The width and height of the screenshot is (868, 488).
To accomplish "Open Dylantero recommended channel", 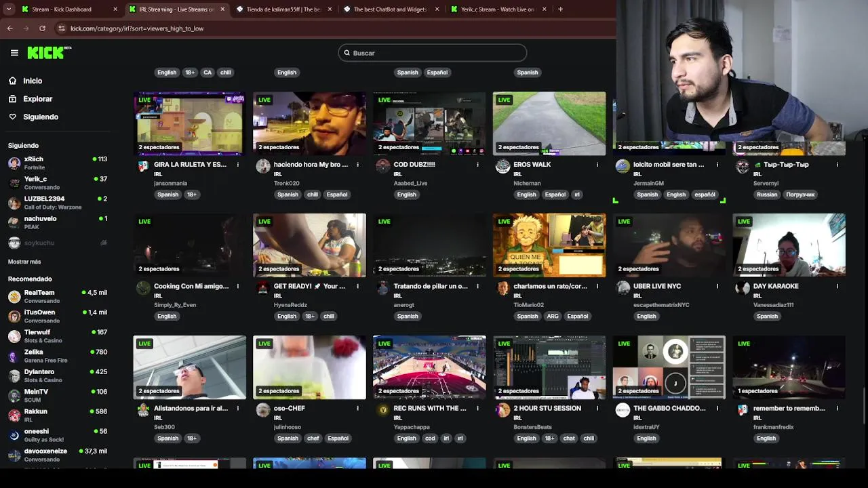I will 58,375.
